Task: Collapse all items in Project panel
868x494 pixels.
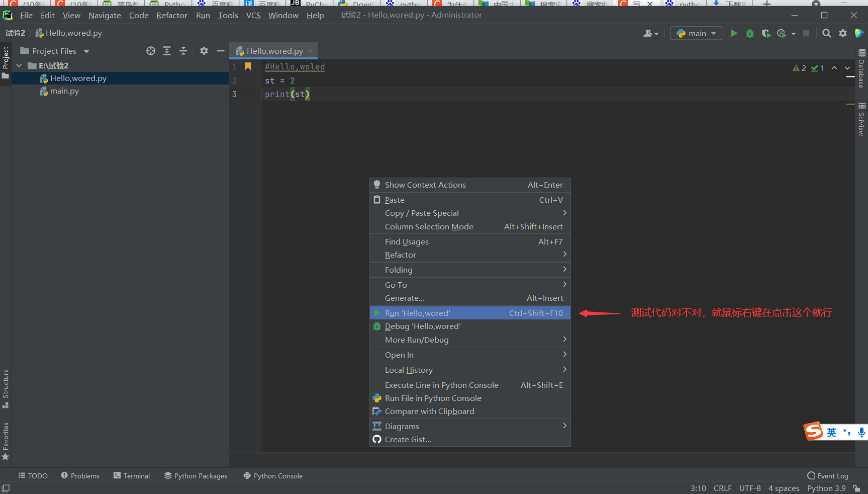Action: (x=183, y=51)
